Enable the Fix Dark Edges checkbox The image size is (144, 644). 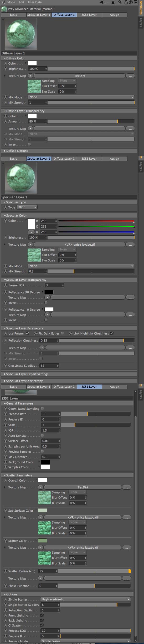pos(62,333)
